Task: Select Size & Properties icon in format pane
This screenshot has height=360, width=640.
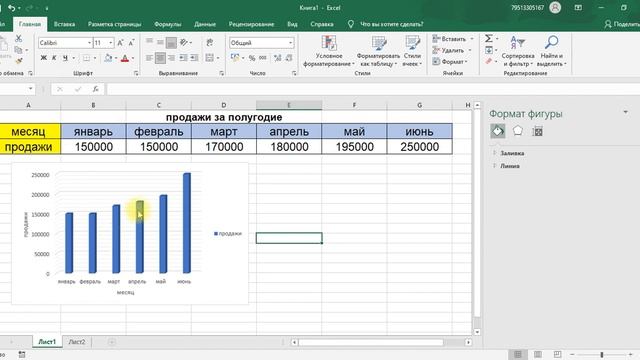Action: [538, 131]
